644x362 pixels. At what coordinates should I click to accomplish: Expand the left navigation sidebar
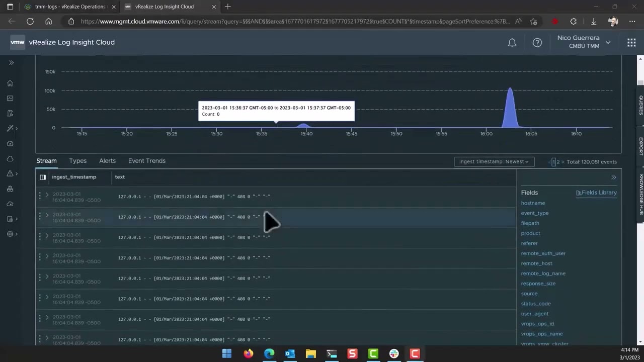[11, 63]
